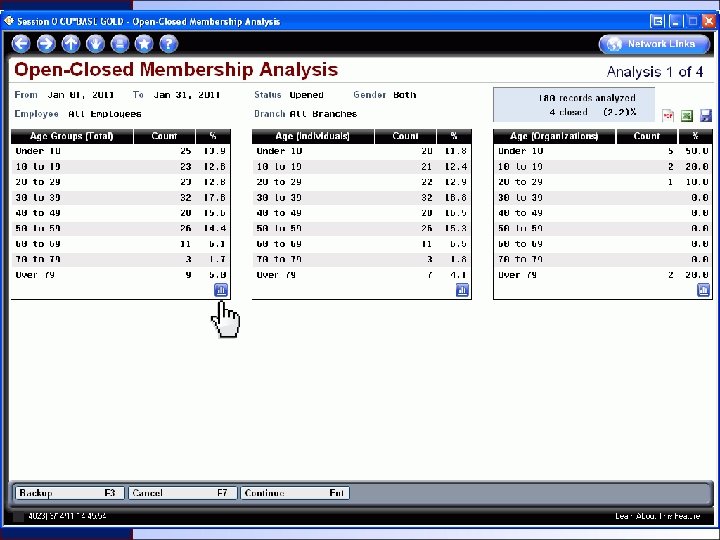Viewport: 720px width, 540px height.
Task: Click the 'Both' gender value
Action: click(405, 95)
